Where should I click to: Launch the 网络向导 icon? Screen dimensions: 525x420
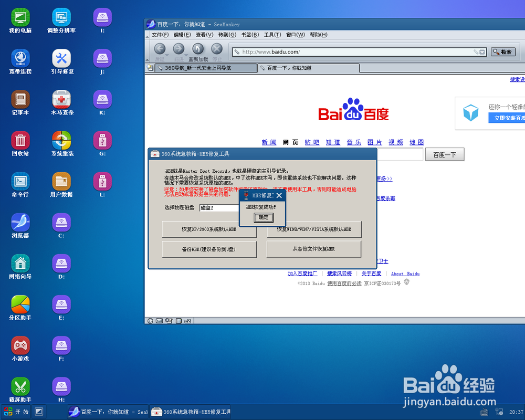coord(20,267)
